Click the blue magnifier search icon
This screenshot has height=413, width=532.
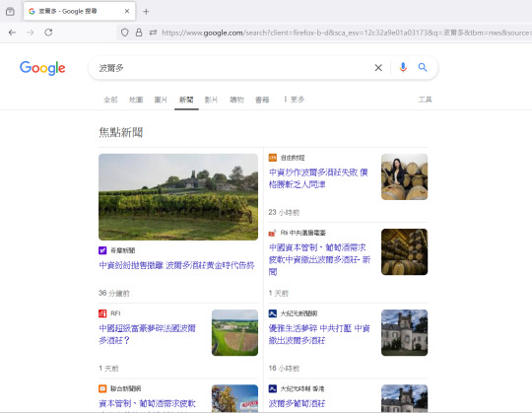(x=423, y=67)
